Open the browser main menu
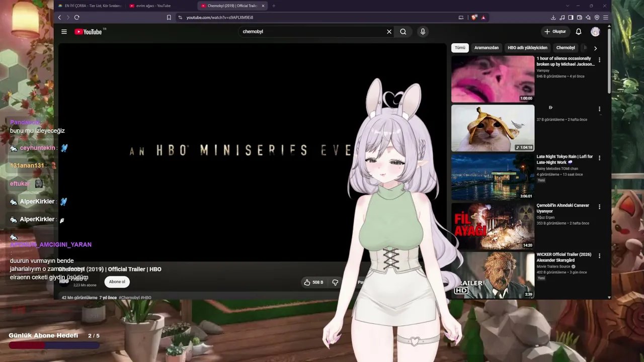The width and height of the screenshot is (644, 362). (x=605, y=18)
